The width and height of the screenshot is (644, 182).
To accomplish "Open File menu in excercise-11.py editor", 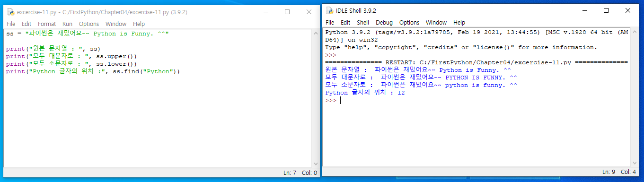I will (x=11, y=24).
